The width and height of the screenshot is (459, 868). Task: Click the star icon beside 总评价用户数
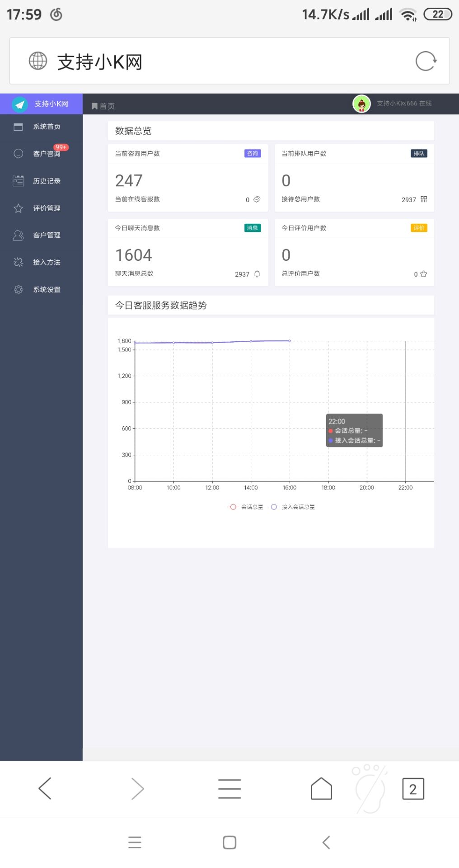pyautogui.click(x=424, y=274)
